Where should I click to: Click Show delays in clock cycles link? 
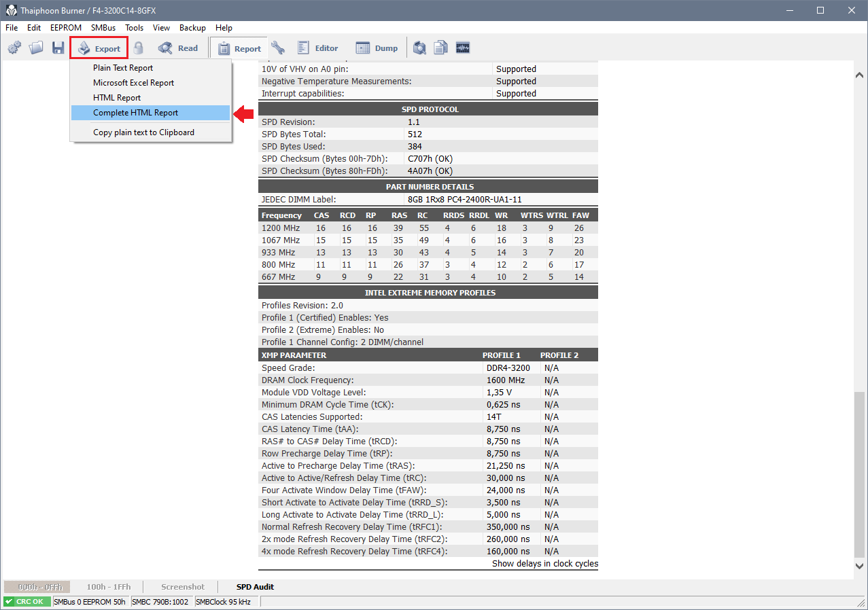click(x=544, y=564)
